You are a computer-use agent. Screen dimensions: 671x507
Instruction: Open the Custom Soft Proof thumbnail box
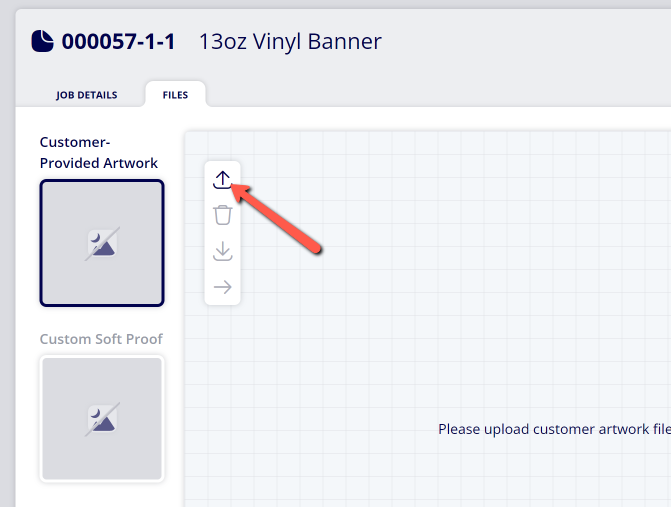[102, 418]
